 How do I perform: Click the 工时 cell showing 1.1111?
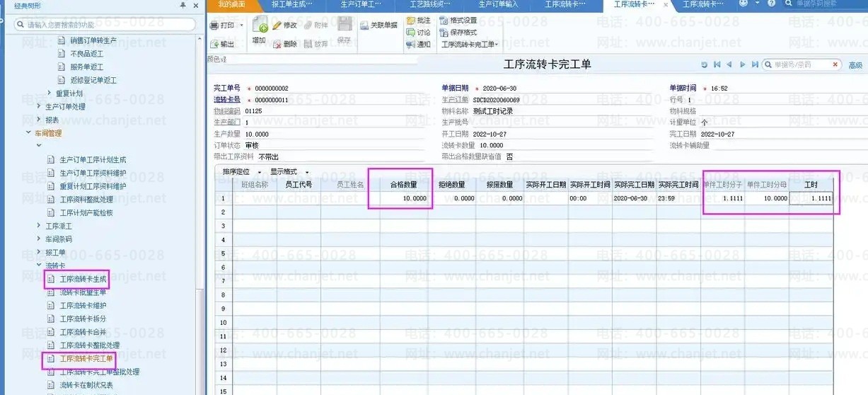811,198
